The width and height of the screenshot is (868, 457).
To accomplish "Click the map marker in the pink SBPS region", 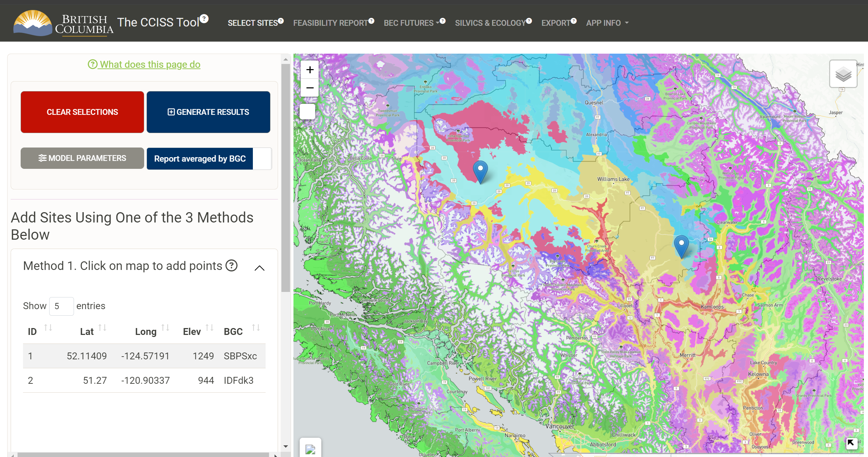I will click(480, 170).
